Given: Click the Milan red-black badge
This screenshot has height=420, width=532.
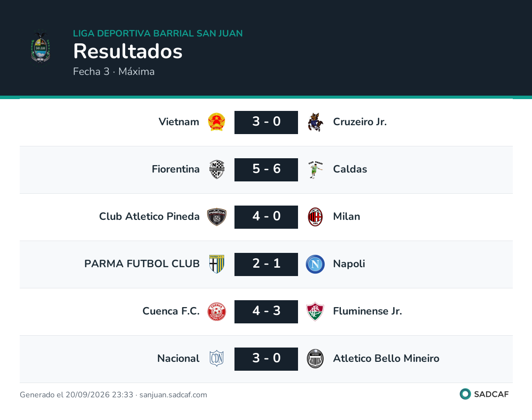Looking at the screenshot, I should (x=315, y=216).
